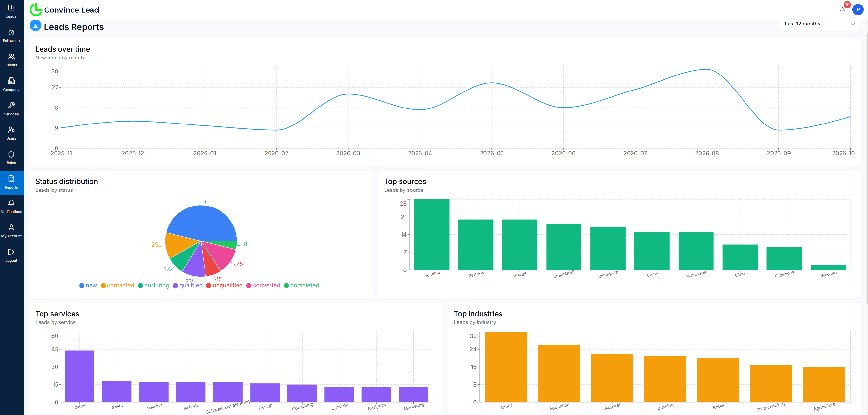Click the Leads over time heading

click(x=63, y=49)
